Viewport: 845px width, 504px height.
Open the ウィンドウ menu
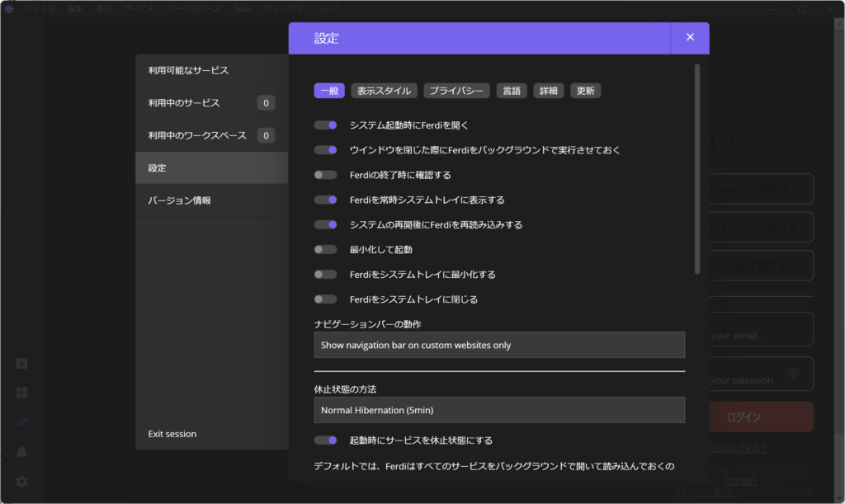pyautogui.click(x=283, y=8)
